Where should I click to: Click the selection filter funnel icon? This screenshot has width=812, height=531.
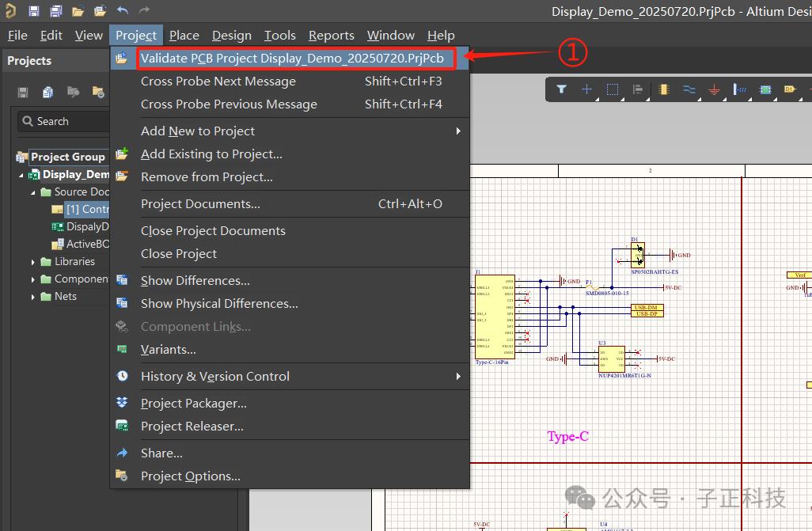tap(561, 89)
